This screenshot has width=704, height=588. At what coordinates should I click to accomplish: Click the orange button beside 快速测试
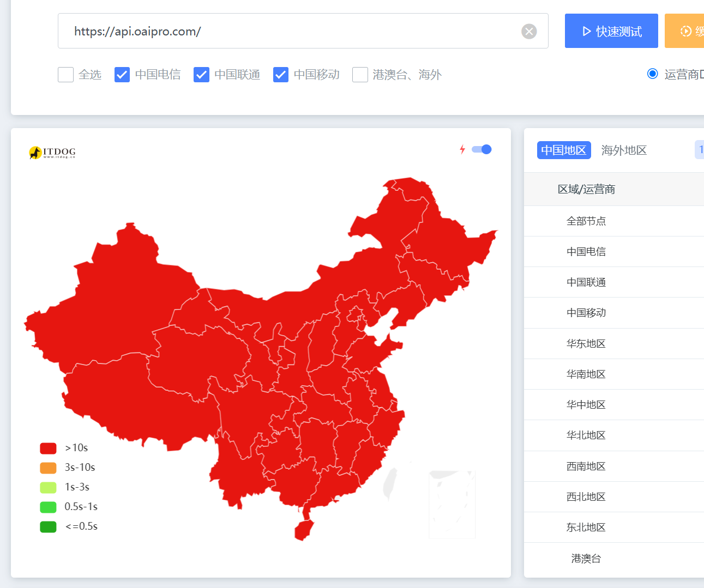coord(684,31)
